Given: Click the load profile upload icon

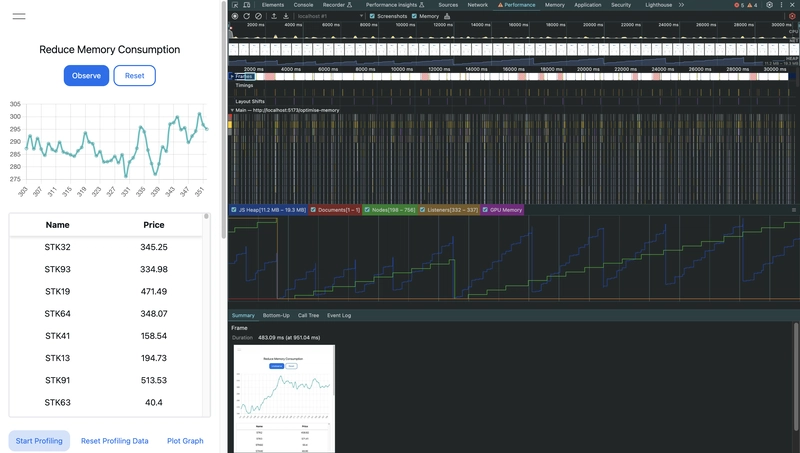Looking at the screenshot, I should tap(274, 16).
